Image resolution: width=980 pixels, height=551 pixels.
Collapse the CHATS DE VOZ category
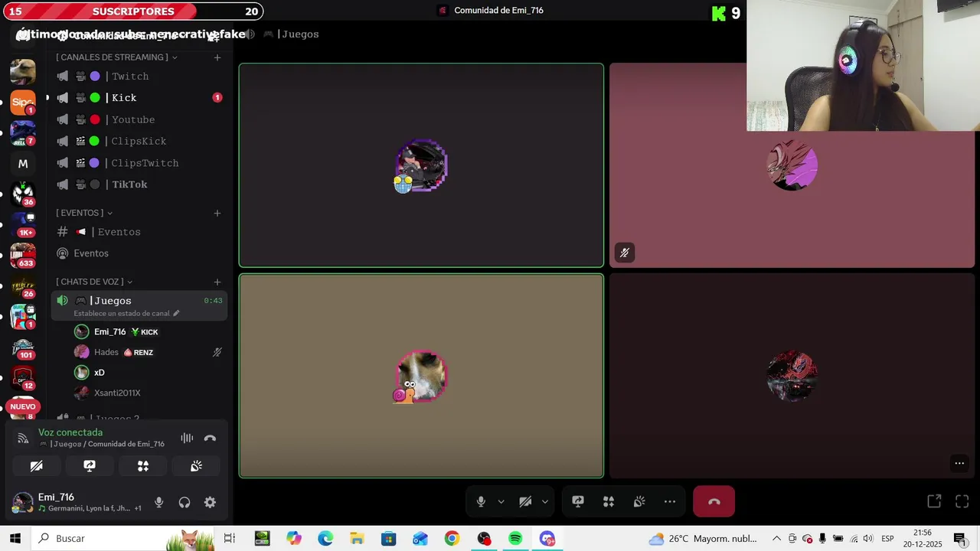pyautogui.click(x=93, y=282)
